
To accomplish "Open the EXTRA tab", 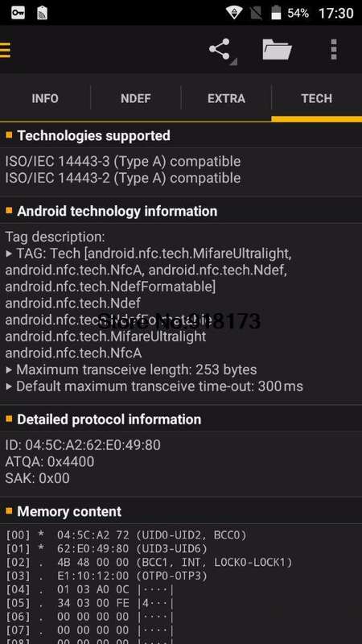I will tap(227, 98).
